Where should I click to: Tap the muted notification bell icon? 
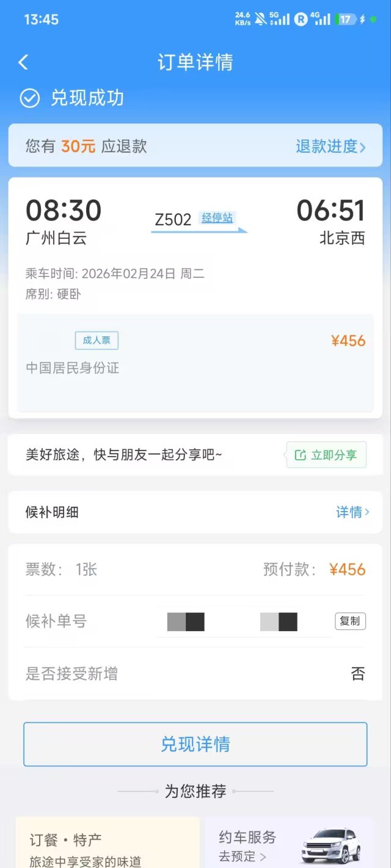coord(261,19)
